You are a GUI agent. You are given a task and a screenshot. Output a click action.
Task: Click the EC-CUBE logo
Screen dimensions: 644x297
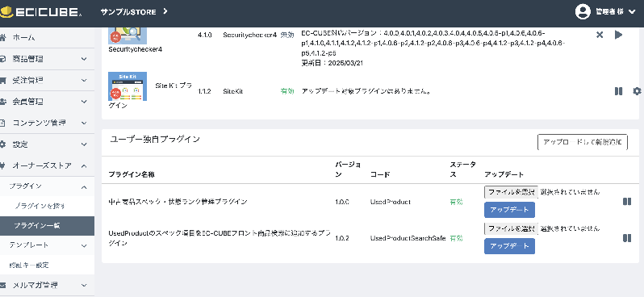(x=40, y=12)
